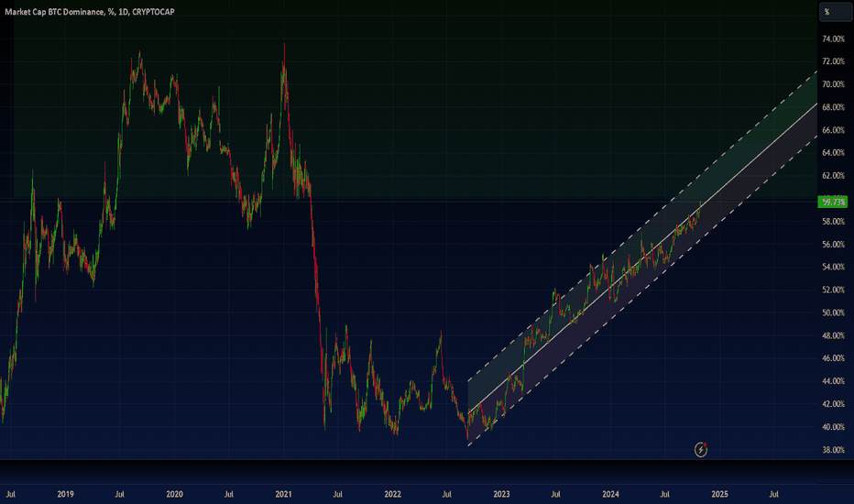
Task: Click the 56.00% price axis label
Action: (833, 245)
